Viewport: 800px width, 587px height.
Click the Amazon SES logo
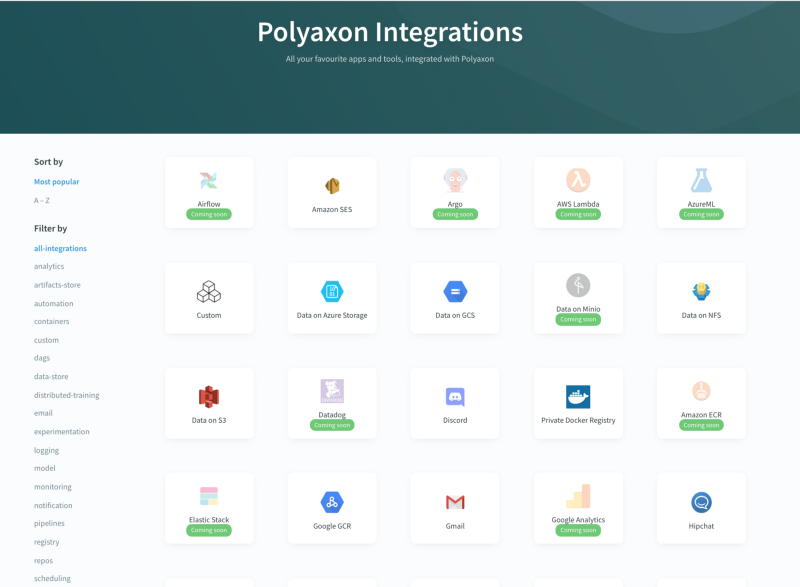click(332, 186)
